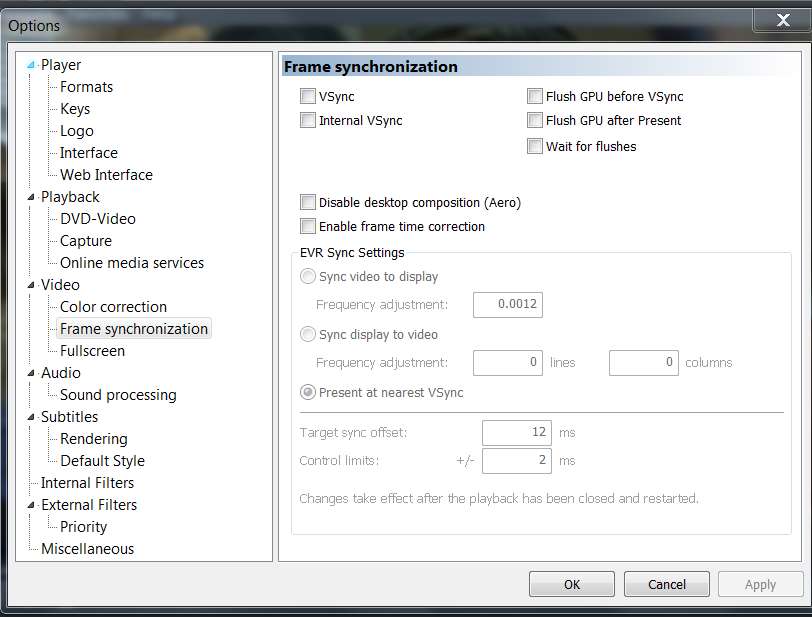Enable frame time correction checkbox
Viewport: 812px width, 617px height.
(x=308, y=226)
